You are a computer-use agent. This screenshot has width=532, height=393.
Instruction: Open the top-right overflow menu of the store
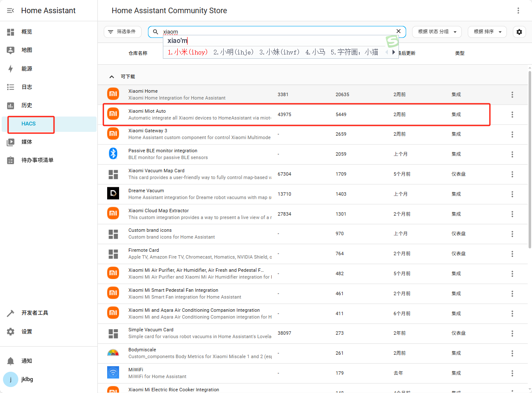(x=518, y=11)
